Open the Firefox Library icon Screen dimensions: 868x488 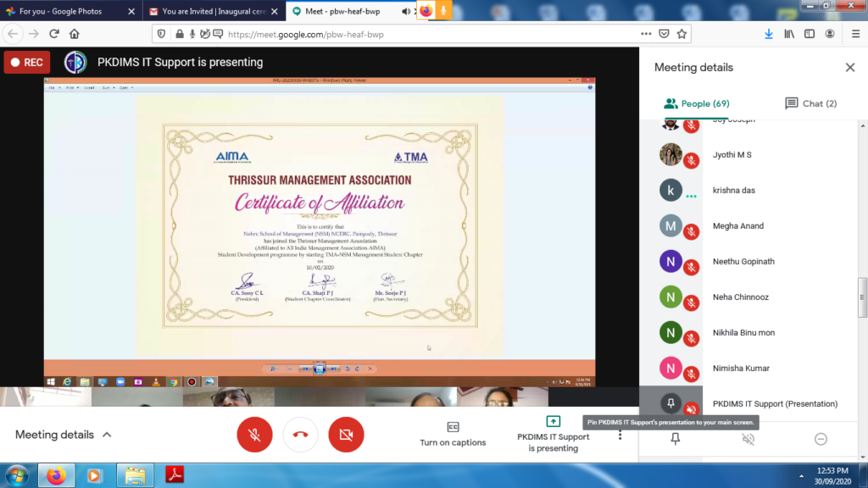789,34
